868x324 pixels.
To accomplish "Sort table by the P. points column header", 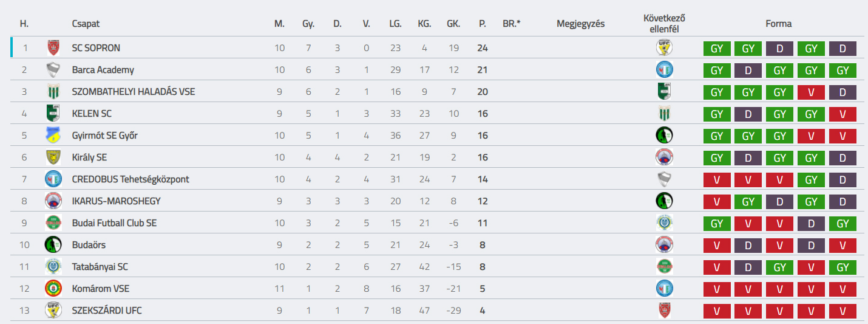I will coord(483,24).
